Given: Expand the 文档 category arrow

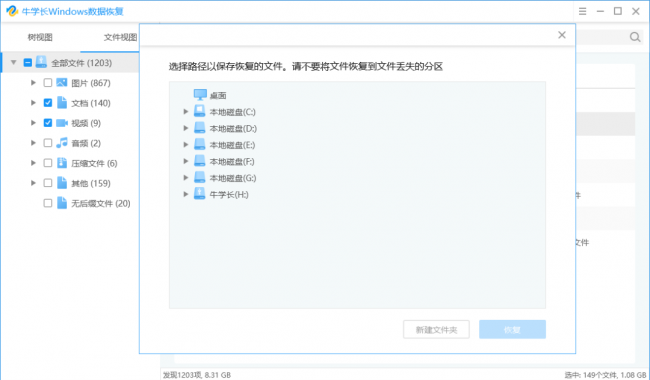Looking at the screenshot, I should click(34, 102).
